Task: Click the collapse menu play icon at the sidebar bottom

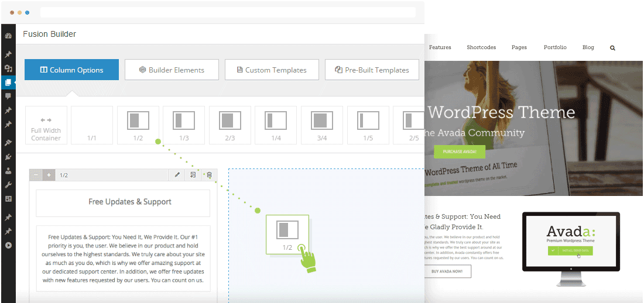Action: 8,246
